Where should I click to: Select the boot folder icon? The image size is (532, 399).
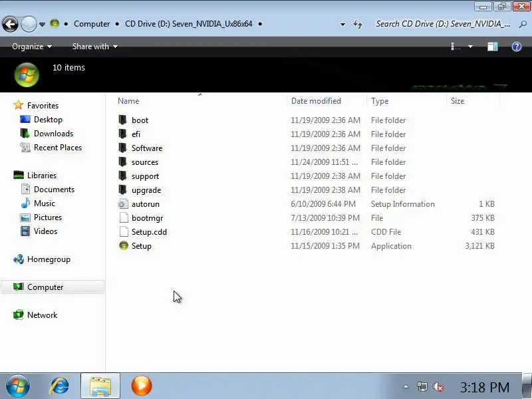tap(123, 120)
